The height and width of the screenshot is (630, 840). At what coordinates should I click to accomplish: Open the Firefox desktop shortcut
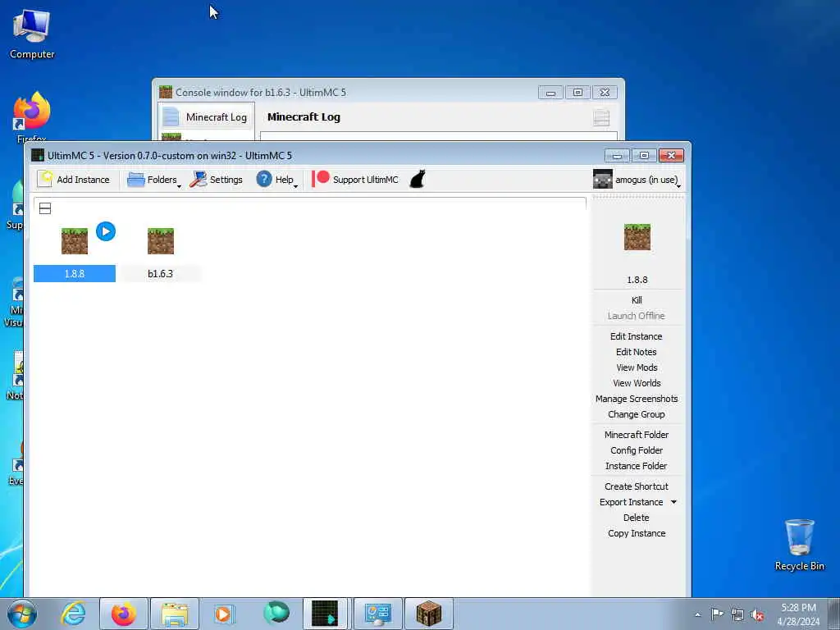pyautogui.click(x=32, y=115)
